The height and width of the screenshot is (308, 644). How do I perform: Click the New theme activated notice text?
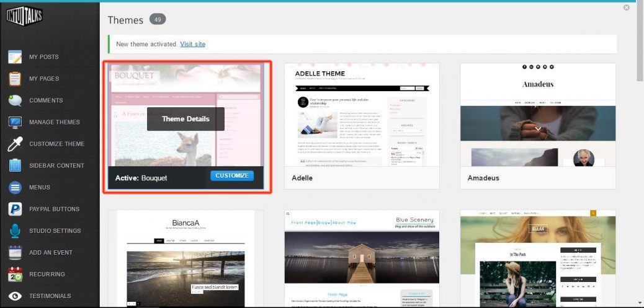coord(147,44)
